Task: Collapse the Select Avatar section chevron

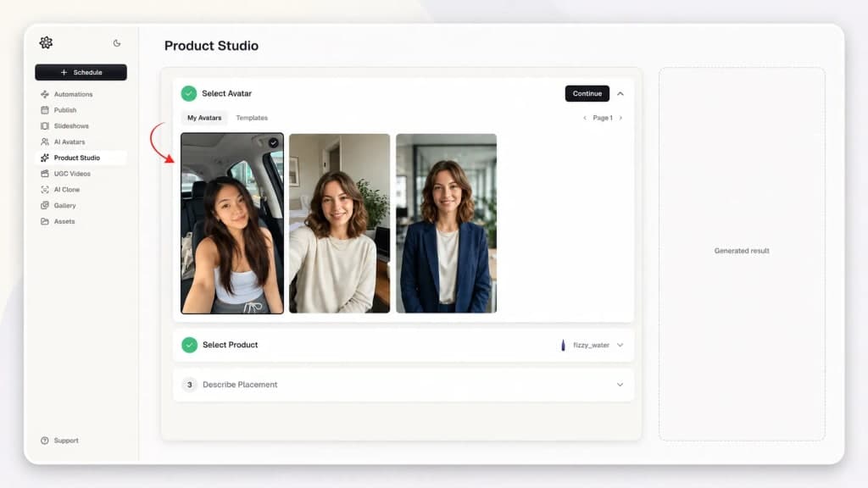Action: pyautogui.click(x=620, y=93)
